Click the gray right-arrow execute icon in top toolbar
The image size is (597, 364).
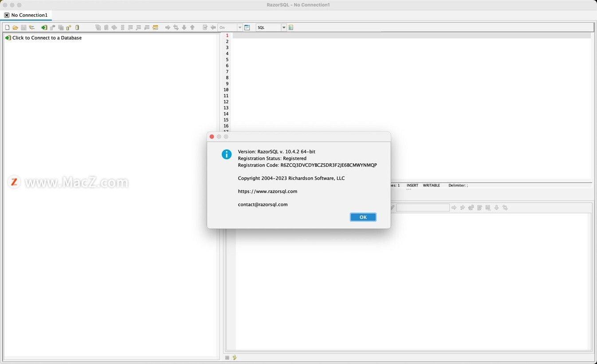[x=168, y=27]
